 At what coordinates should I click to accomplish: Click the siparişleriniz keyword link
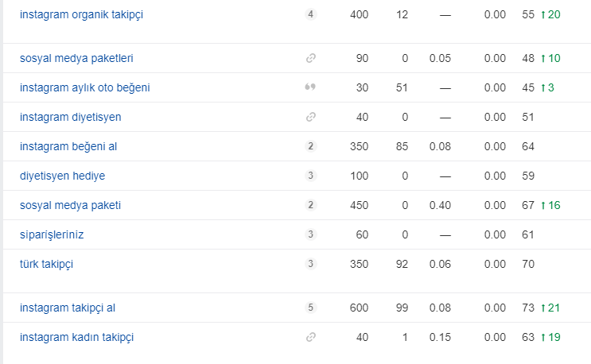pyautogui.click(x=52, y=235)
